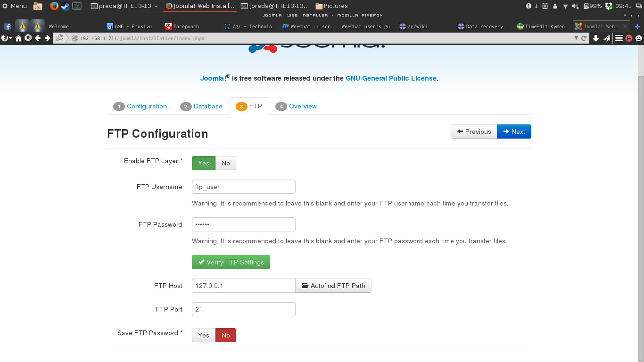The width and height of the screenshot is (644, 362).
Task: Click the FTP Username field
Action: coord(244,187)
